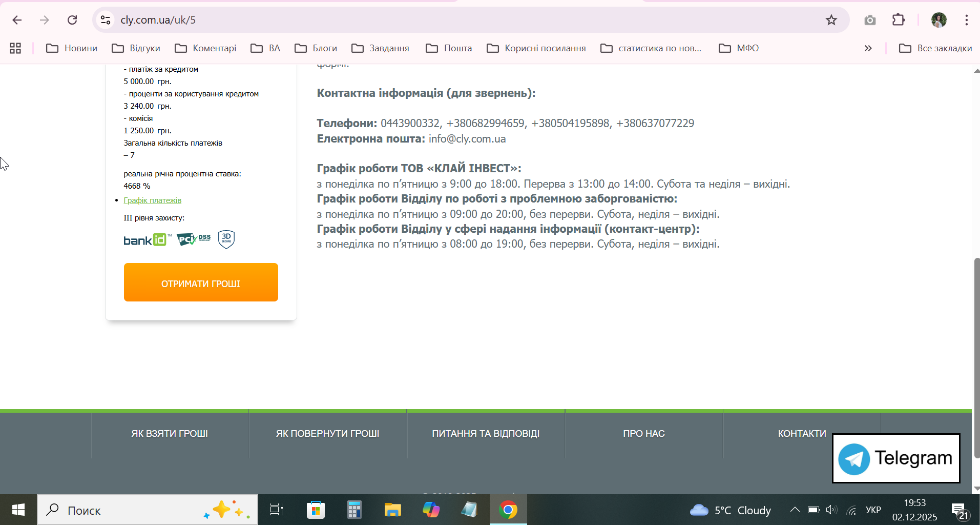
Task: Click the camera screenshot extension icon
Action: click(869, 20)
